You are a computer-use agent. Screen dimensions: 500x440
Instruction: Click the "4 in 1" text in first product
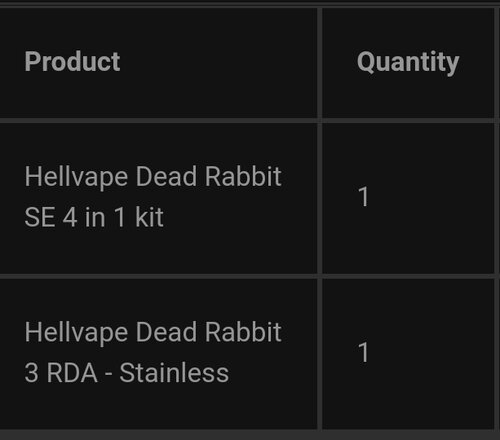94,217
